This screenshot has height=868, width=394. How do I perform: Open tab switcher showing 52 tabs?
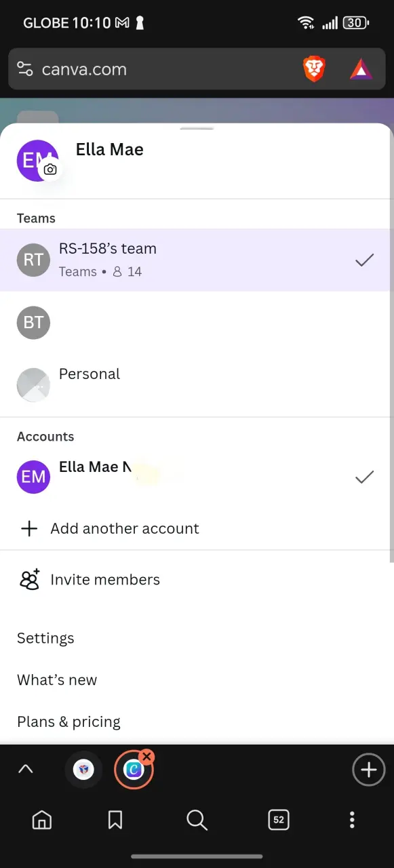click(x=279, y=820)
